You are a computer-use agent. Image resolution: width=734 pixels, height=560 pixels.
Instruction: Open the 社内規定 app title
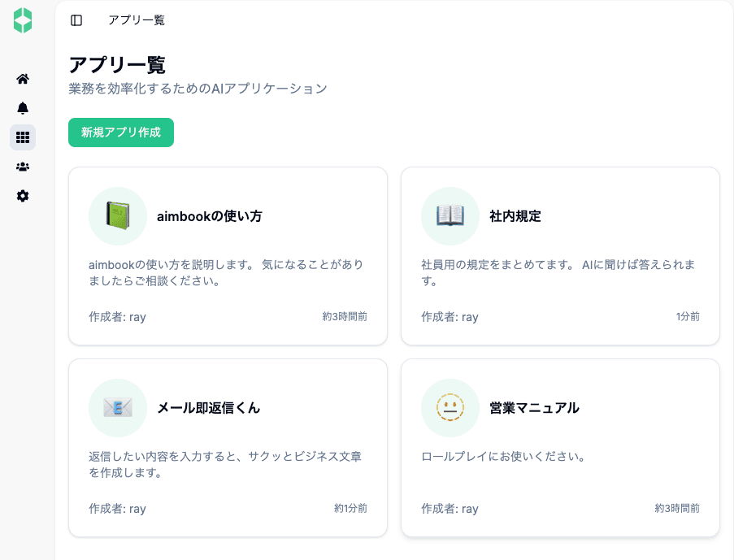coord(515,216)
